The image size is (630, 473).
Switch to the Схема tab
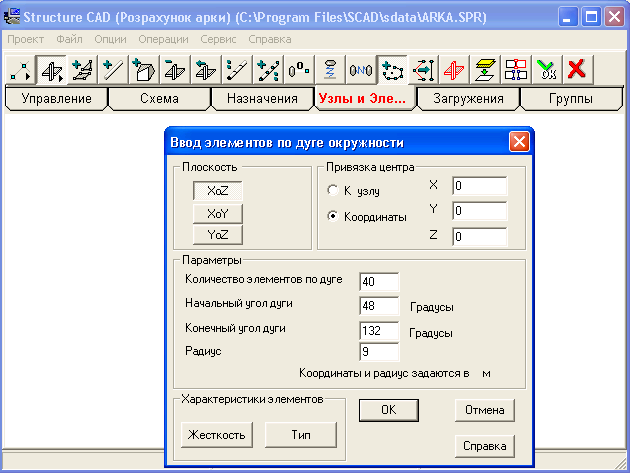[x=160, y=98]
